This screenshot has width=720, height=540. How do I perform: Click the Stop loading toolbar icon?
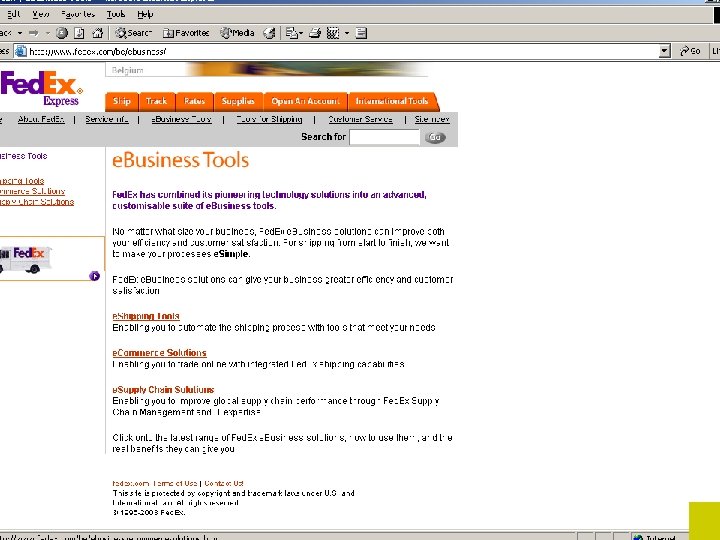(62, 33)
